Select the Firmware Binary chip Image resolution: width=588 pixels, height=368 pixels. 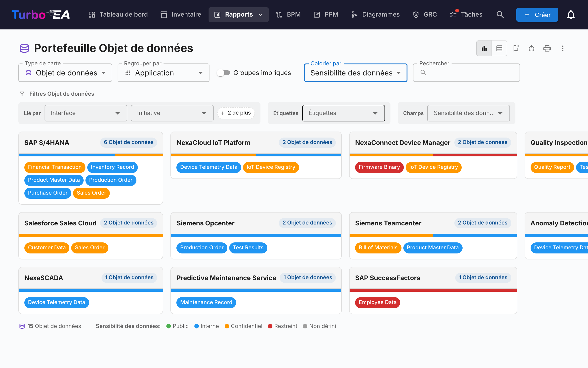(379, 167)
